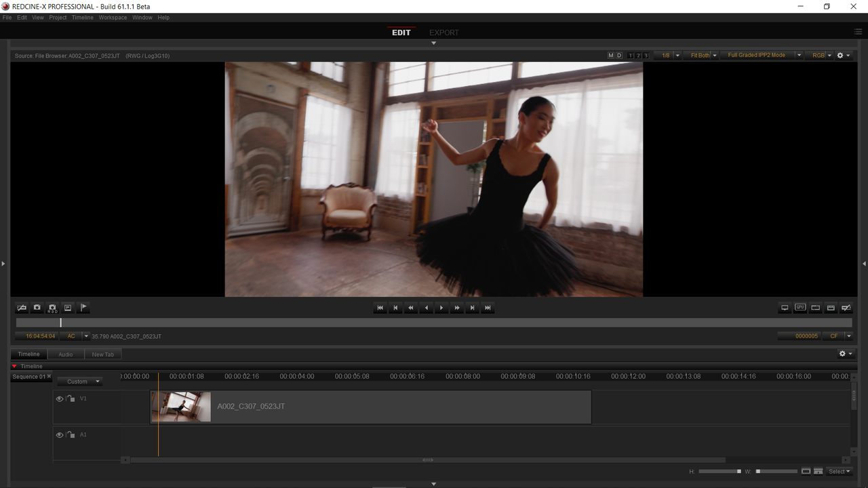Click the 16:04:54:04 timecode field
The width and height of the screenshot is (868, 488).
(x=38, y=336)
